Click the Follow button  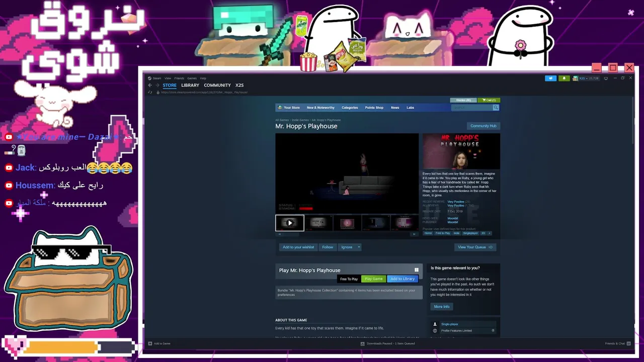point(328,247)
